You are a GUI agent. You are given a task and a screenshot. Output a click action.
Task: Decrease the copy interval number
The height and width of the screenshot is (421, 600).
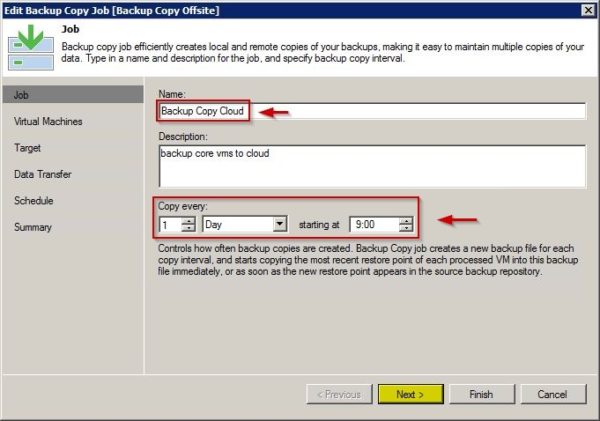(188, 228)
